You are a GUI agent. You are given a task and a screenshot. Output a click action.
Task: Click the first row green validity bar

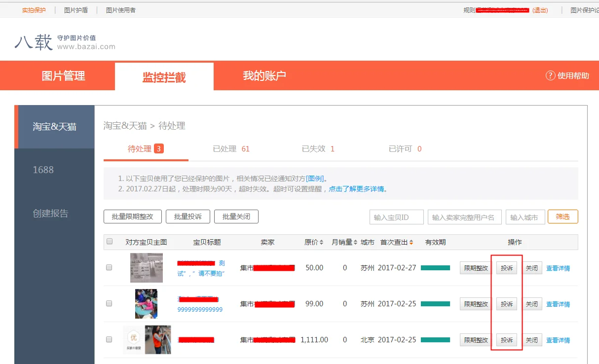[435, 268]
